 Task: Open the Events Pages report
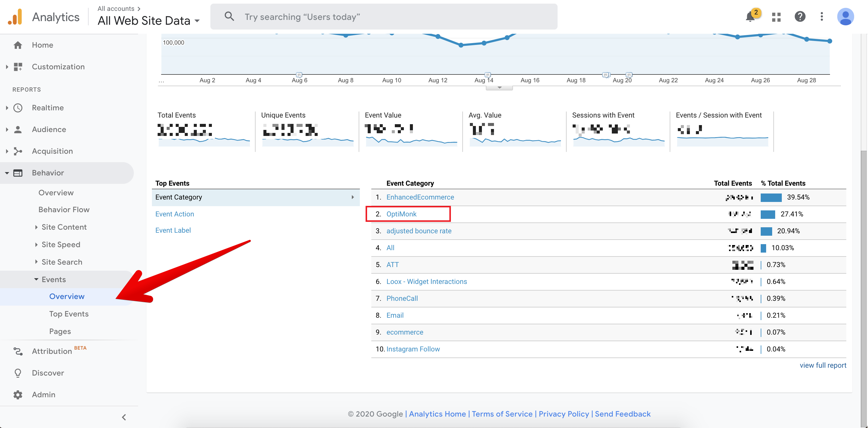(x=60, y=332)
